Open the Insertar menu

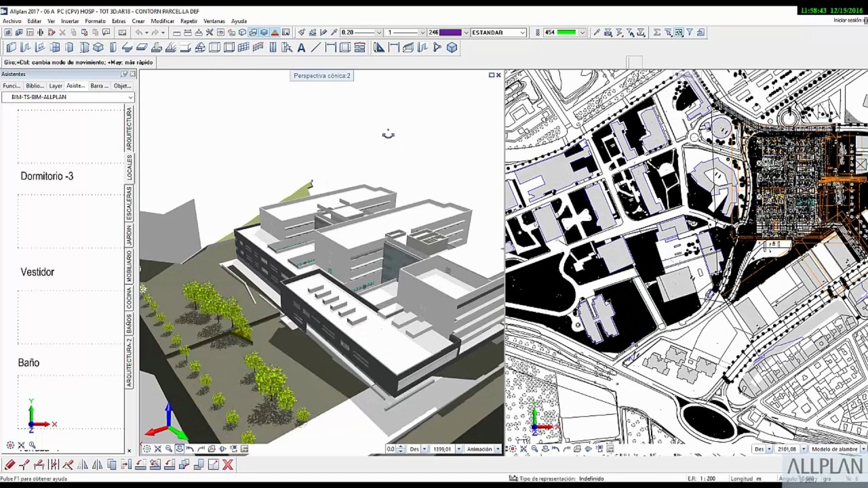[70, 21]
